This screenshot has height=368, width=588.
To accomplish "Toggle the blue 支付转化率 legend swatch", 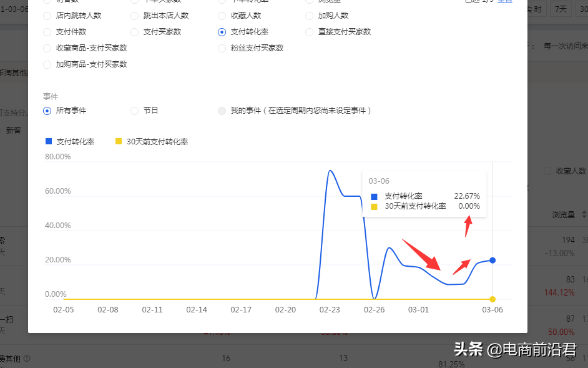I will coord(48,141).
